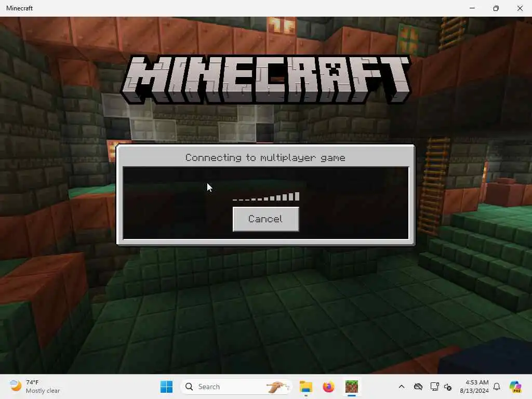The image size is (532, 399).
Task: Open the Copilot preview icon
Action: click(515, 387)
